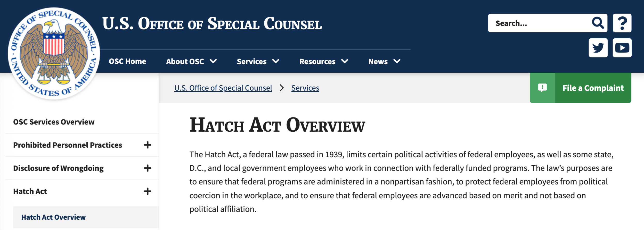Click the complaint speech bubble icon
The height and width of the screenshot is (230, 644).
coord(542,88)
